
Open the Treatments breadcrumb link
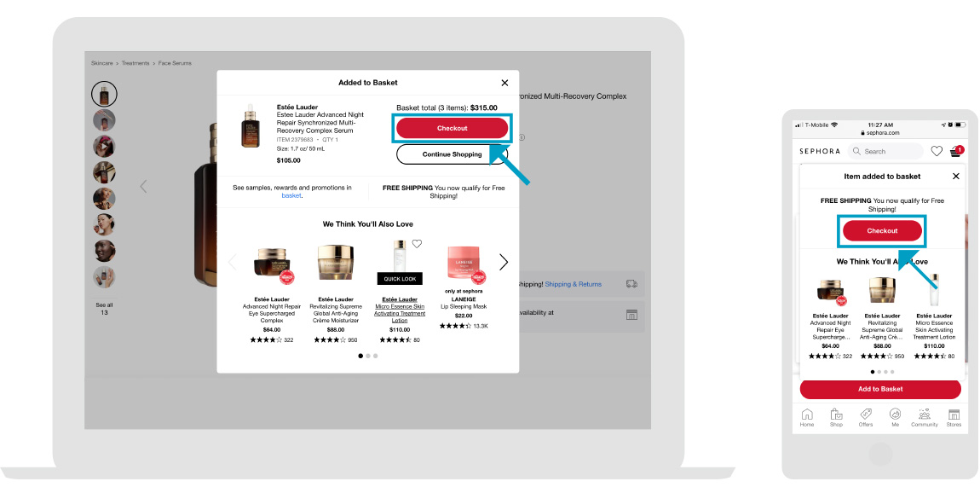click(135, 63)
